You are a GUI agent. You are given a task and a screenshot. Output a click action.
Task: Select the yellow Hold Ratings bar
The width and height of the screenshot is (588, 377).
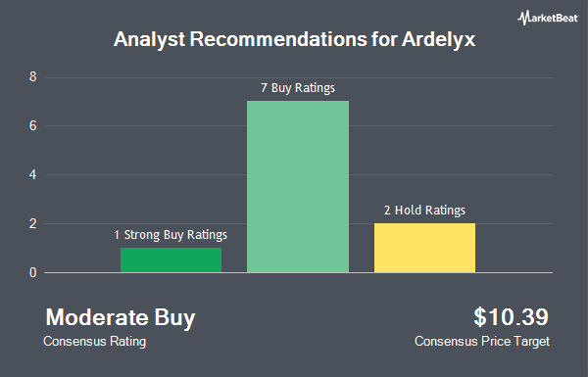click(x=424, y=248)
